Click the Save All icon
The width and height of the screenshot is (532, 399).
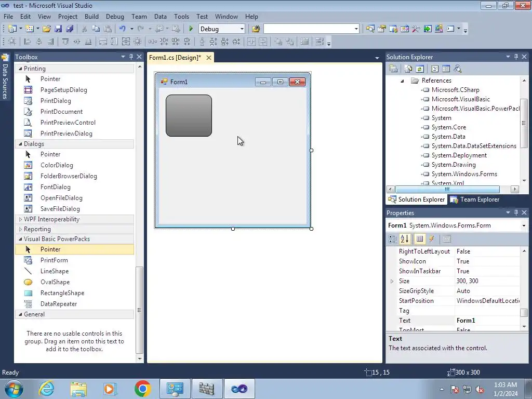(70, 29)
